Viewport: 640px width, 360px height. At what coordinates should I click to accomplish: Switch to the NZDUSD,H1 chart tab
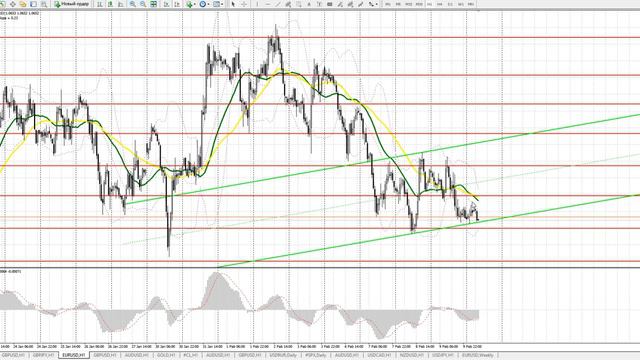412,356
